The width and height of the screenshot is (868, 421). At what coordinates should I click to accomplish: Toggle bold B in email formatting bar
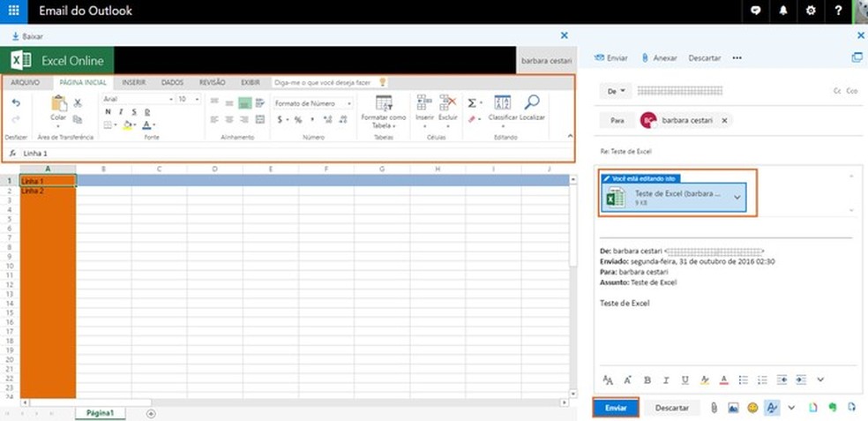click(x=647, y=380)
